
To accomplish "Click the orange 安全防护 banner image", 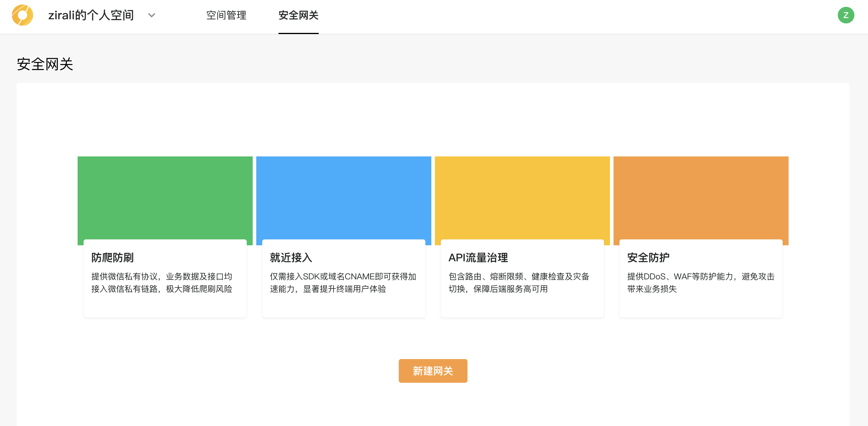I will point(701,198).
